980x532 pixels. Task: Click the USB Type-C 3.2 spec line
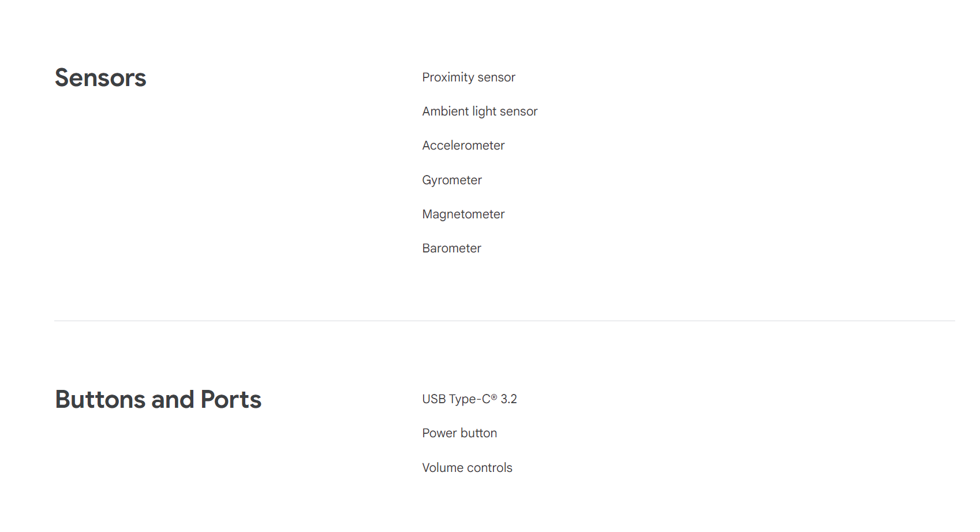pyautogui.click(x=469, y=399)
